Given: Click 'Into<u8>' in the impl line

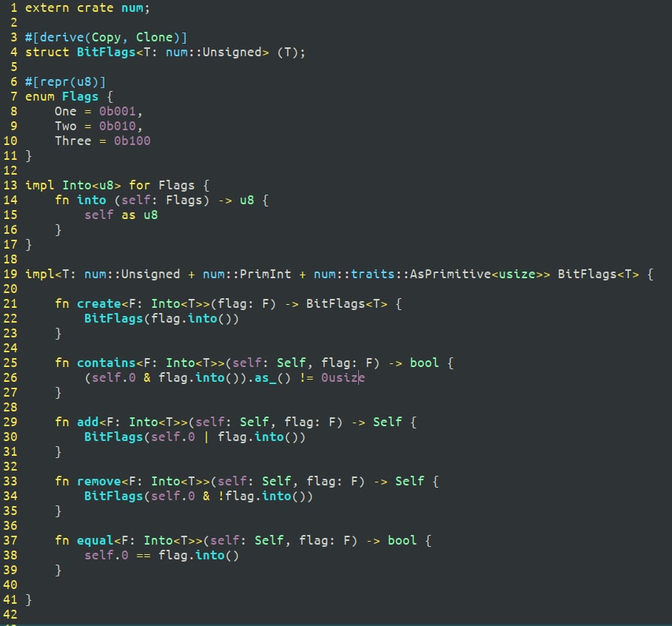Looking at the screenshot, I should 91,186.
